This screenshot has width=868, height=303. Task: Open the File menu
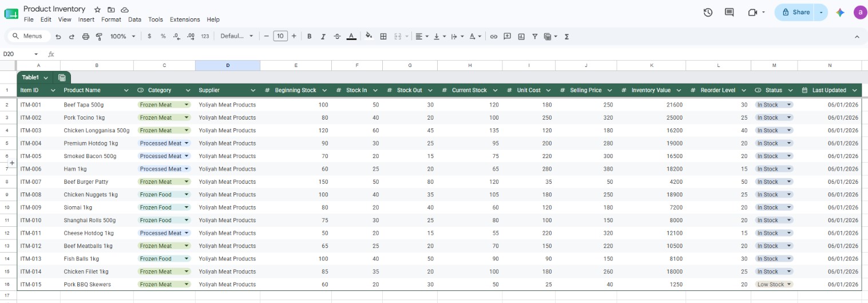(29, 19)
